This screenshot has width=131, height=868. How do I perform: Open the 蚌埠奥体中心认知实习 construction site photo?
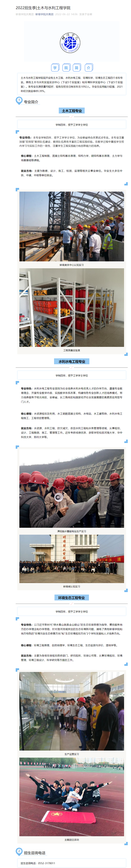click(x=72, y=226)
